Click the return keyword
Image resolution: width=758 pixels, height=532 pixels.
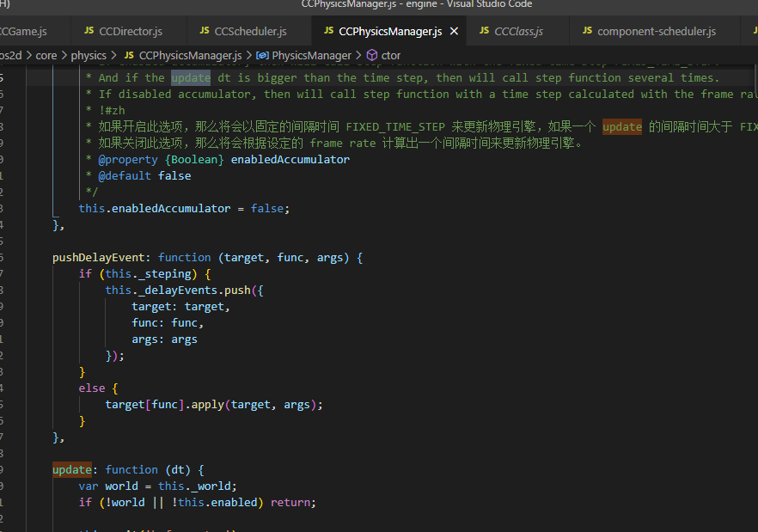290,503
